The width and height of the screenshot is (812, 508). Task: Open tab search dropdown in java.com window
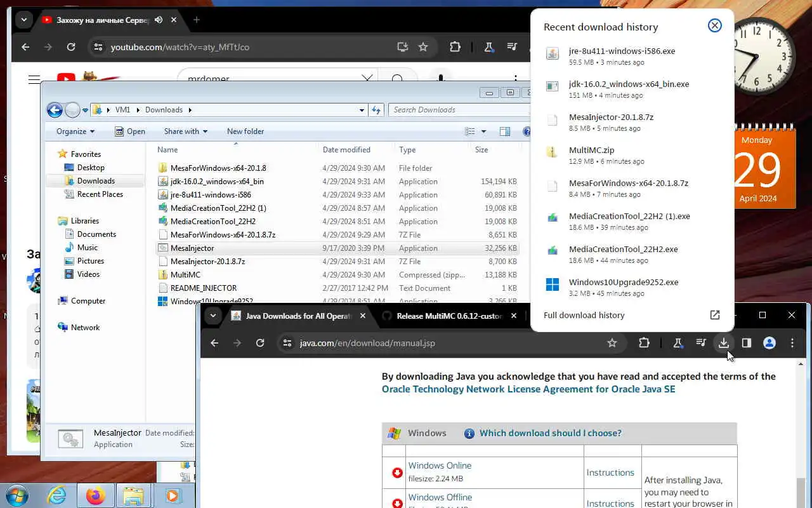213,316
